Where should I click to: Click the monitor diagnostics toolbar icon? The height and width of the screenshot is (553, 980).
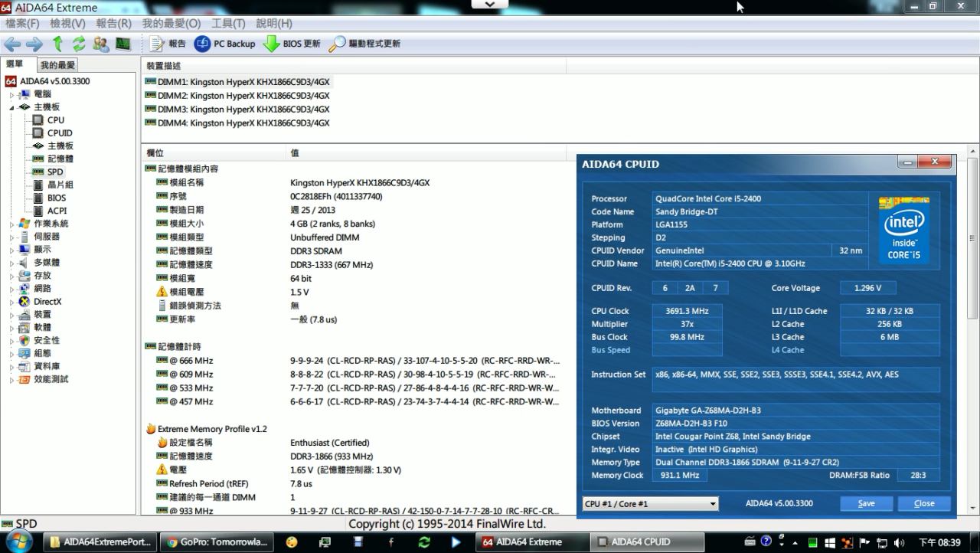point(122,44)
